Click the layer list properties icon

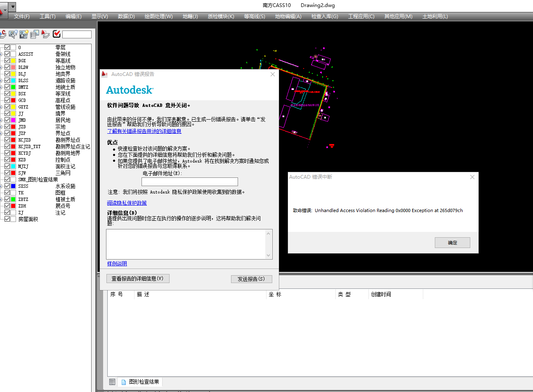[x=35, y=34]
